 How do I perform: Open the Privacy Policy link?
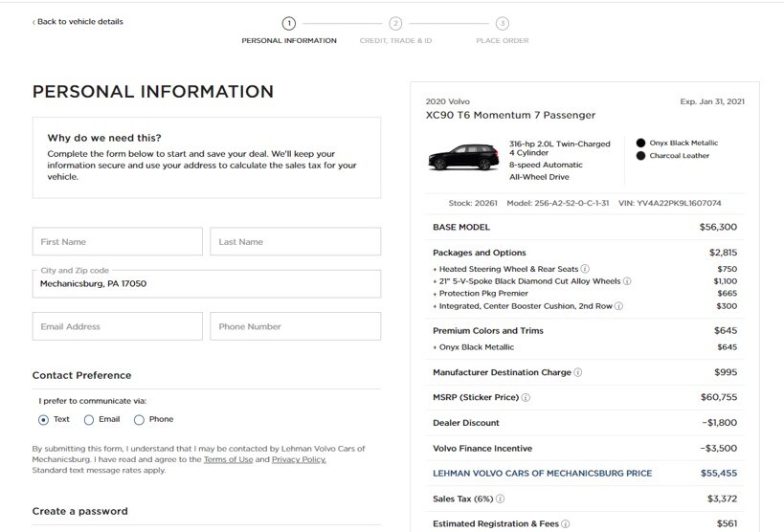point(299,459)
